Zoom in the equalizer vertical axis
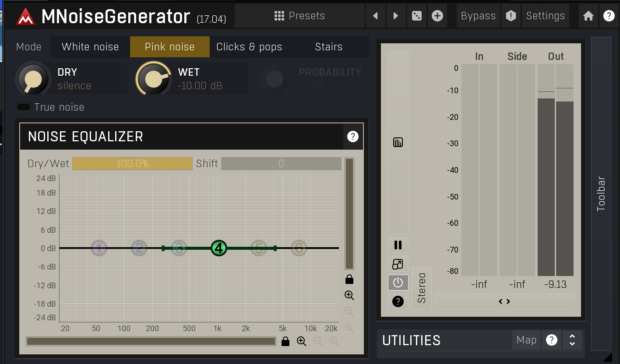This screenshot has width=620, height=364. pos(349,295)
